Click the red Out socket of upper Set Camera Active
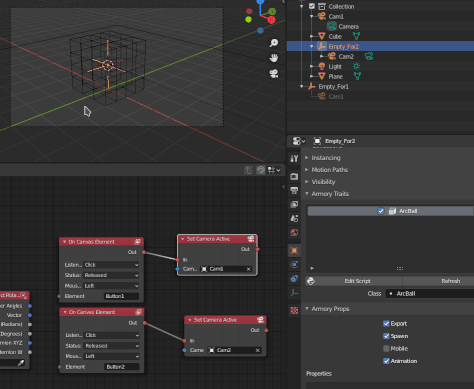Image resolution: width=474 pixels, height=389 pixels. [258, 249]
